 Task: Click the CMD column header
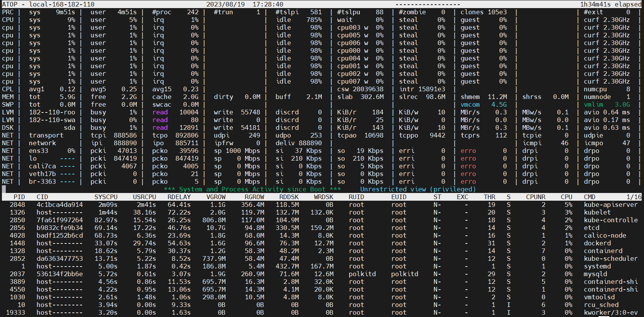(x=590, y=197)
